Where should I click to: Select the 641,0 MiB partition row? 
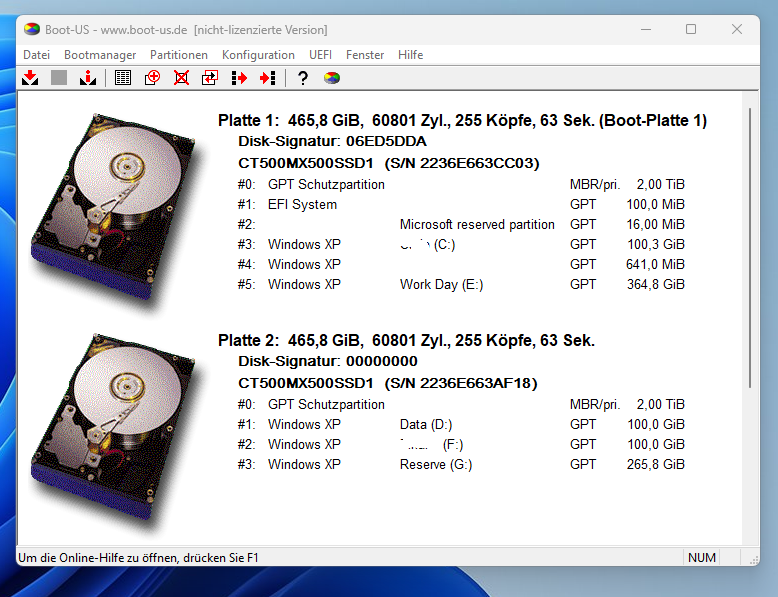(x=461, y=265)
